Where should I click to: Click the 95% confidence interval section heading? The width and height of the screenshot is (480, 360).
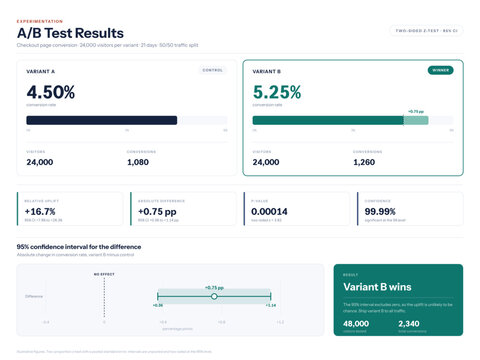[79, 247]
